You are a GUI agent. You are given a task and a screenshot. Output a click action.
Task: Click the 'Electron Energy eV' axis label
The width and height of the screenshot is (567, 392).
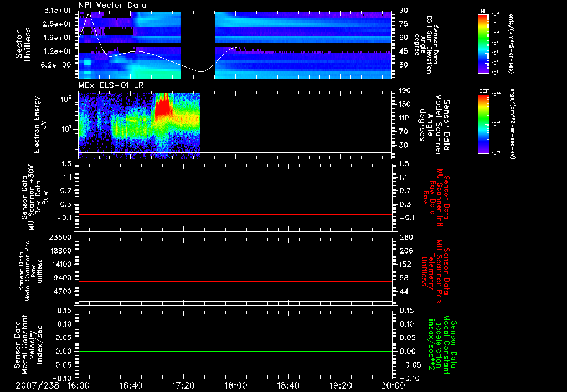(x=40, y=125)
